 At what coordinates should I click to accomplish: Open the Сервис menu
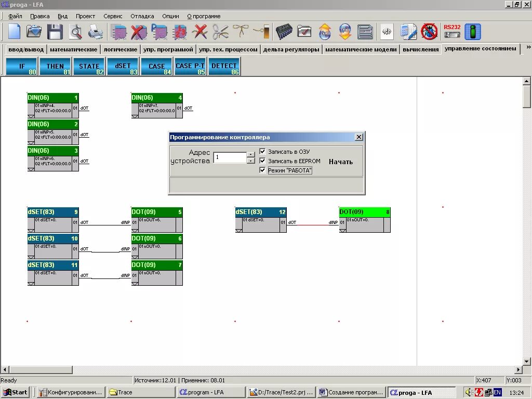[113, 16]
